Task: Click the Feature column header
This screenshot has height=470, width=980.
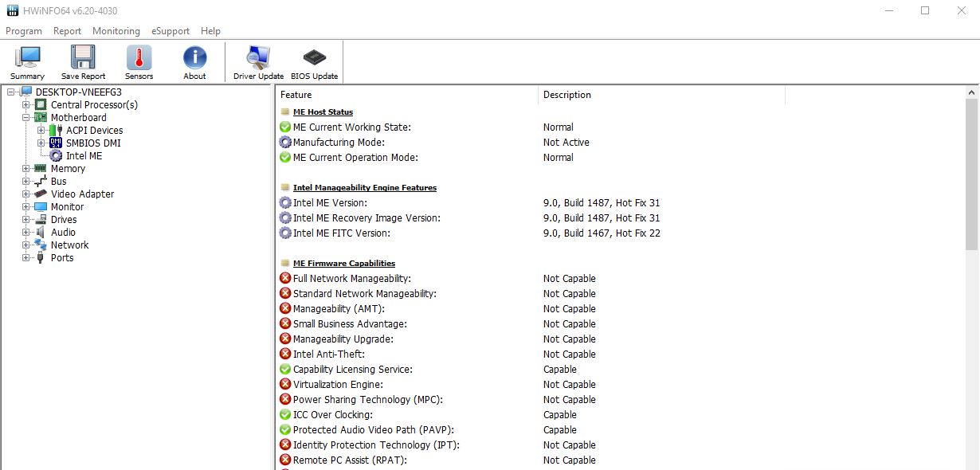Action: [x=406, y=95]
